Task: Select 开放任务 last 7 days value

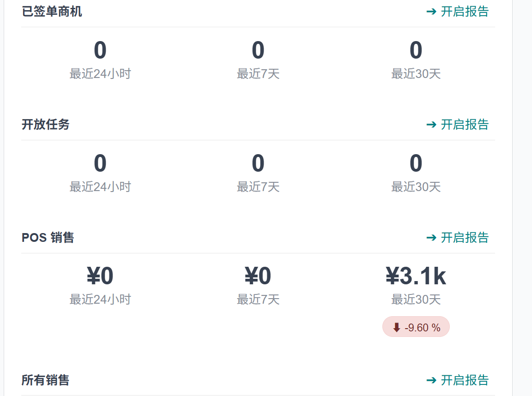Action: (258, 163)
